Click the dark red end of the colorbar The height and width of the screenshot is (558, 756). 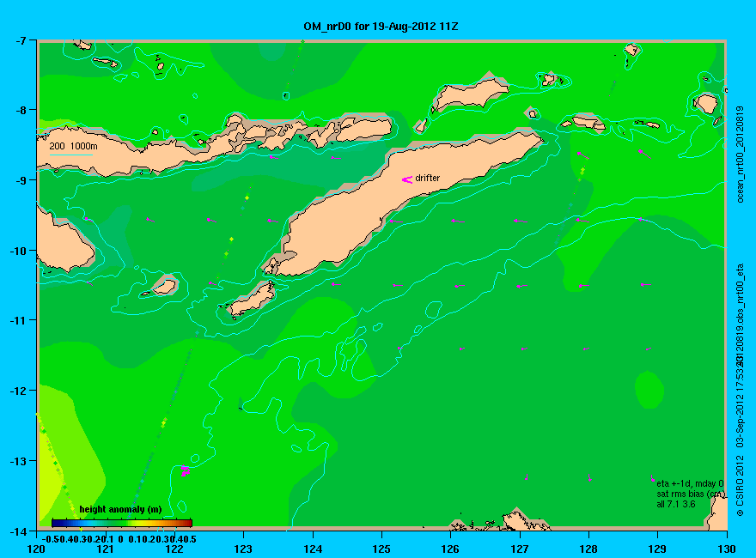coord(187,523)
